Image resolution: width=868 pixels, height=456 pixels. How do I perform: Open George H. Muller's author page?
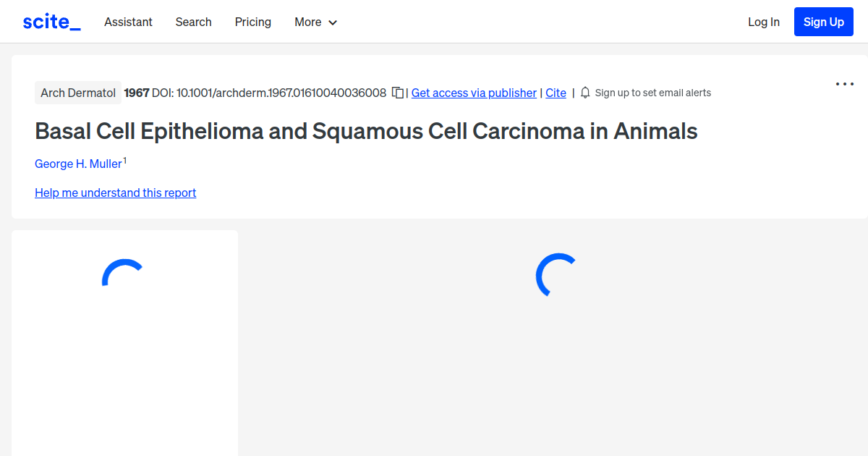coord(78,164)
